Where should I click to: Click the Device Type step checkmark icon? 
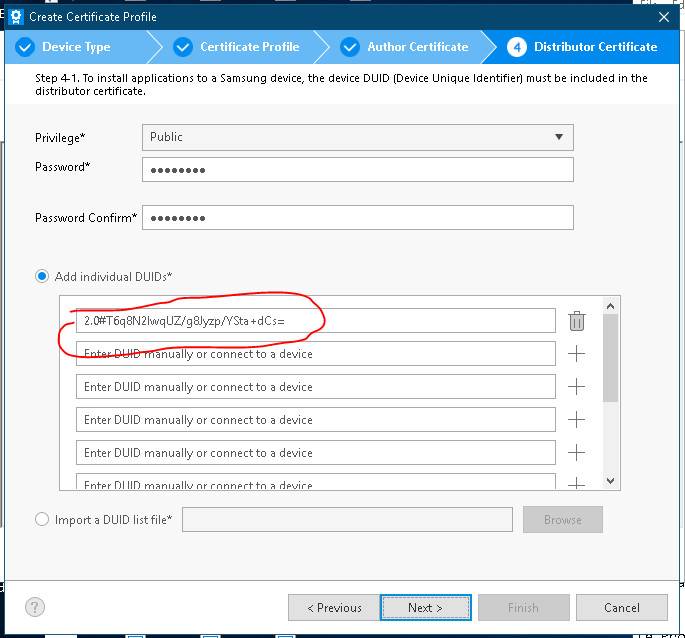click(x=25, y=47)
